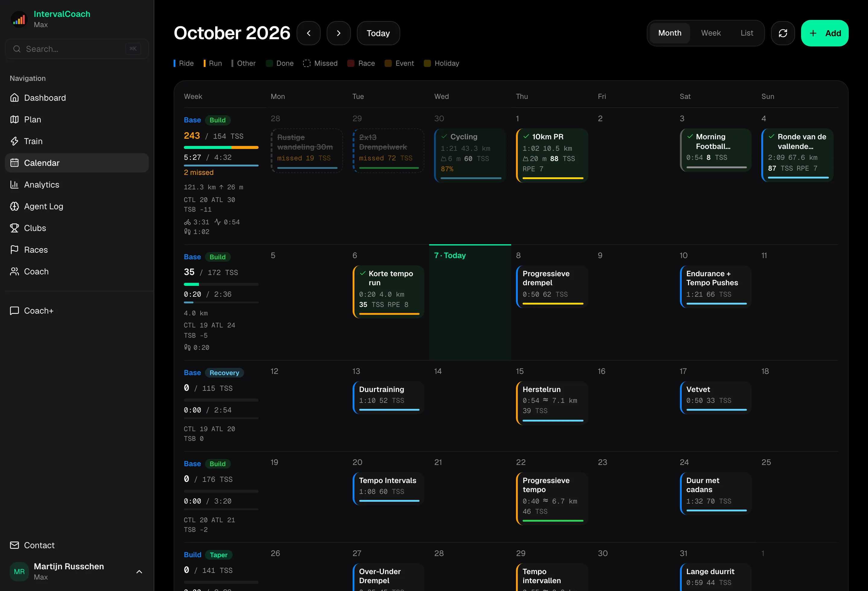Click the Add button
The width and height of the screenshot is (868, 591).
click(824, 33)
